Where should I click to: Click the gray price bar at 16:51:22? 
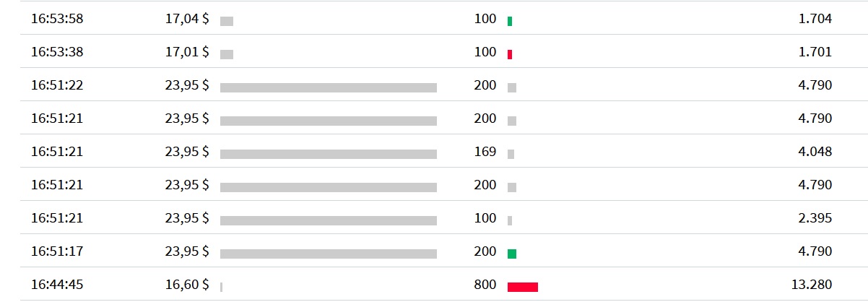[329, 87]
